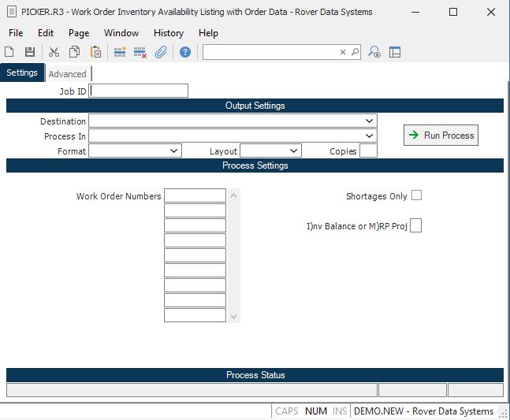Switch to the Advanced tab
The width and height of the screenshot is (510, 420).
coord(68,74)
